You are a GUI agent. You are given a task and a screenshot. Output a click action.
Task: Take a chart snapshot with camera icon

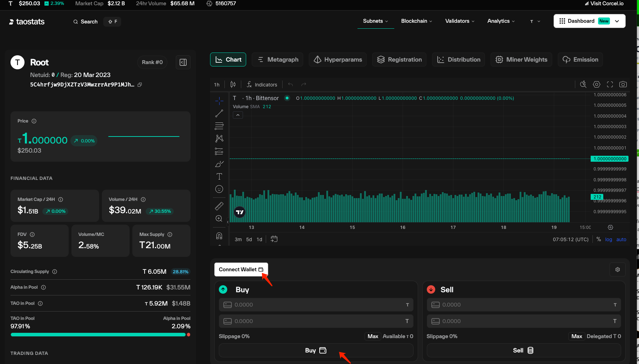coord(623,84)
